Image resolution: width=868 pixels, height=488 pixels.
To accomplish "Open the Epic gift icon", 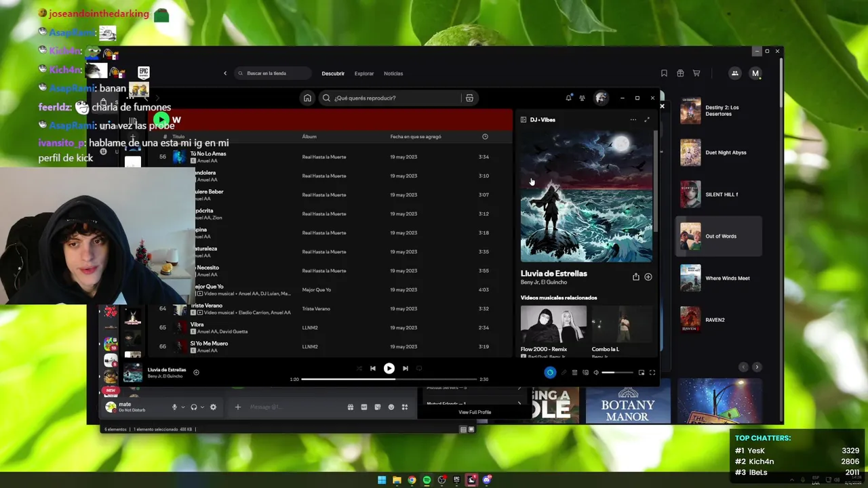I will tap(680, 73).
